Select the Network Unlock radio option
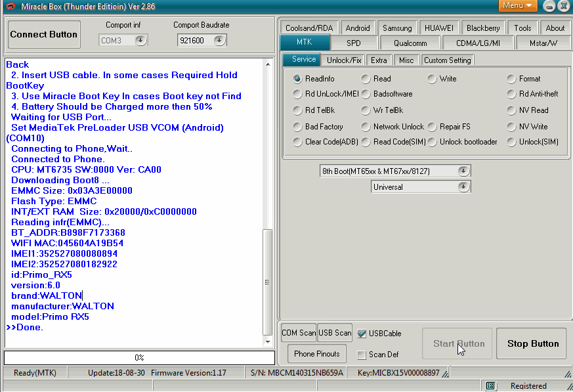The width and height of the screenshot is (573, 392). [x=366, y=127]
